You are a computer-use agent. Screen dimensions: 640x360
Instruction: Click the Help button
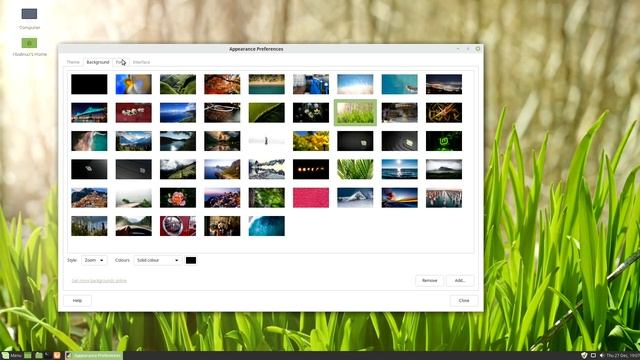coord(77,300)
